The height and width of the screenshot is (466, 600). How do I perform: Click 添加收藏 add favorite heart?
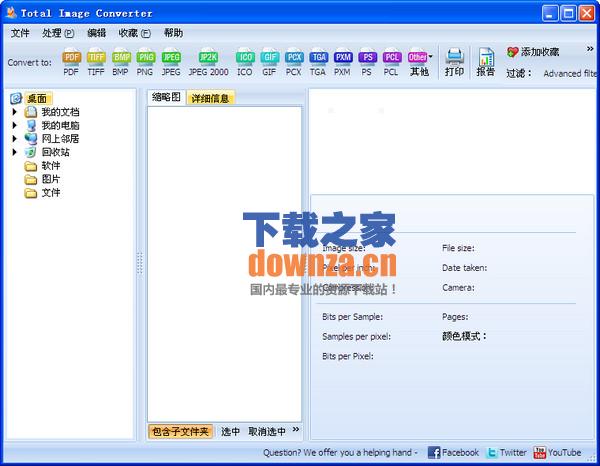[533, 52]
